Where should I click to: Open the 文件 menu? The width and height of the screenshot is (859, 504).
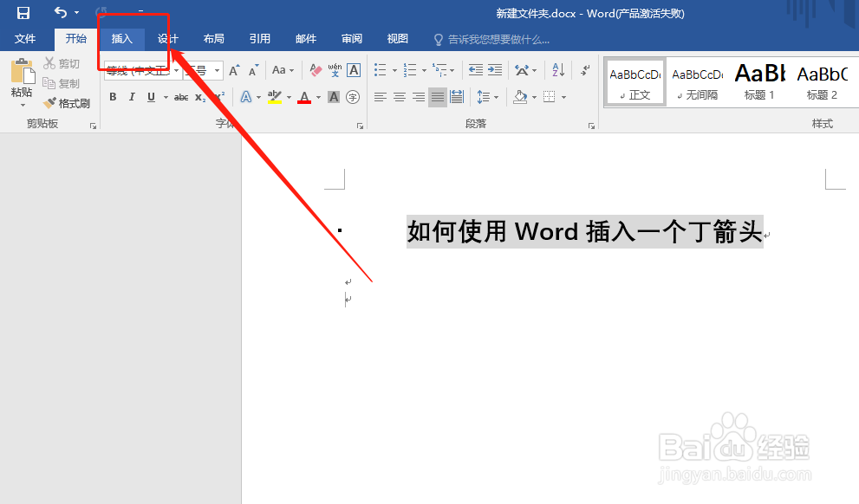click(x=25, y=39)
